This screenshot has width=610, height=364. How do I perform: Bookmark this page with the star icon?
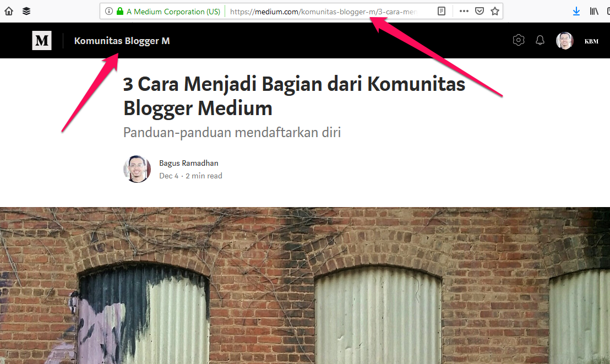click(495, 12)
